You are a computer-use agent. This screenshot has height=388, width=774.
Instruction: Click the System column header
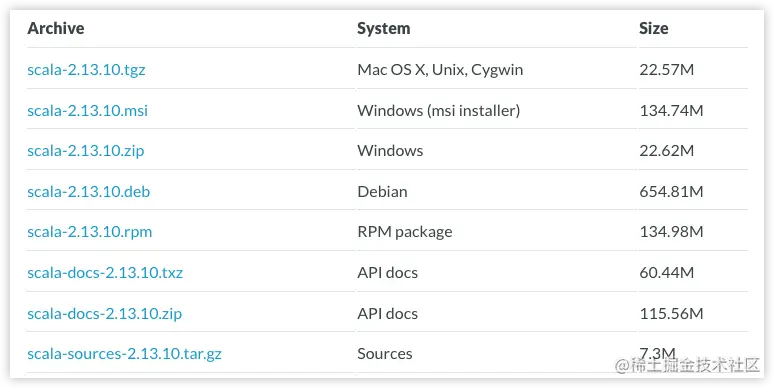tap(384, 28)
